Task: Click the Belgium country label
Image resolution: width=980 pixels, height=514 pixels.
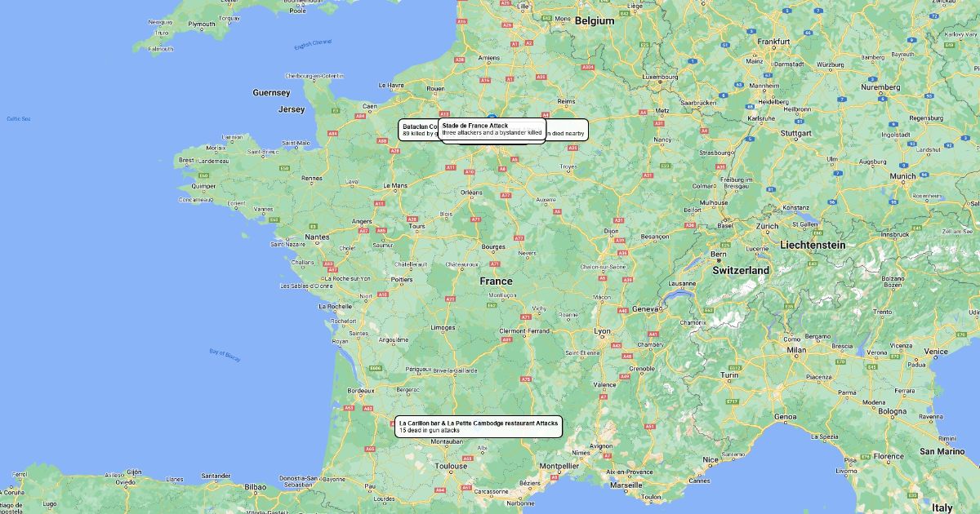Action: pyautogui.click(x=594, y=21)
